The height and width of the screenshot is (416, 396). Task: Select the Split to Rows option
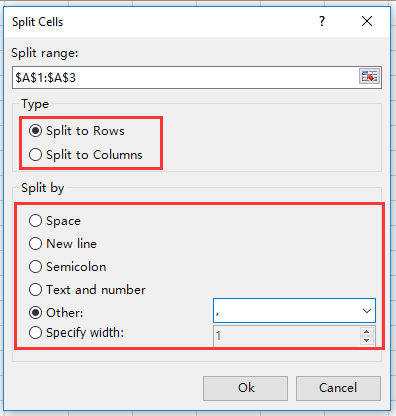point(76,131)
